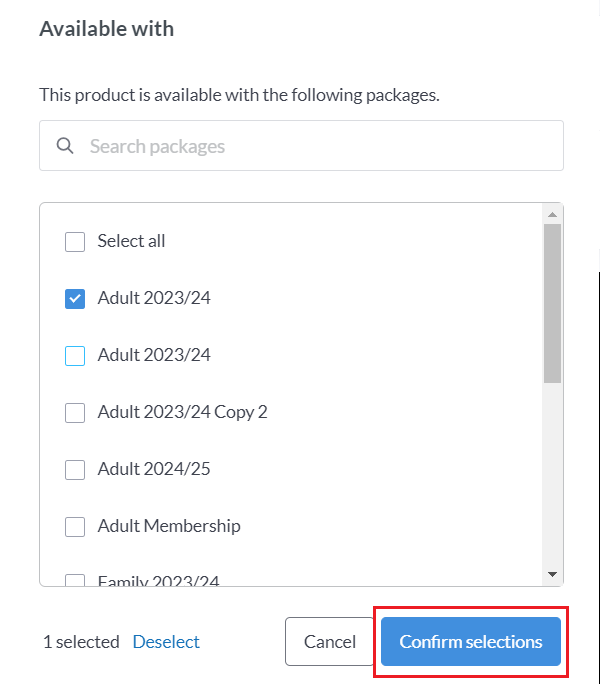Select the Adult Membership checkbox
Screen dimensions: 600x684
click(x=75, y=526)
